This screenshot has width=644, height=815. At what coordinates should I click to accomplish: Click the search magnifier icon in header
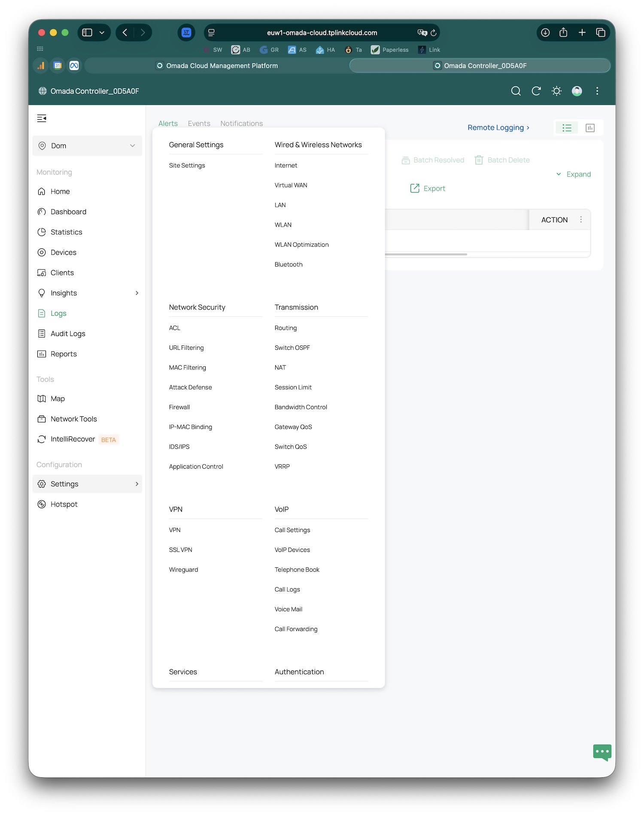[516, 91]
